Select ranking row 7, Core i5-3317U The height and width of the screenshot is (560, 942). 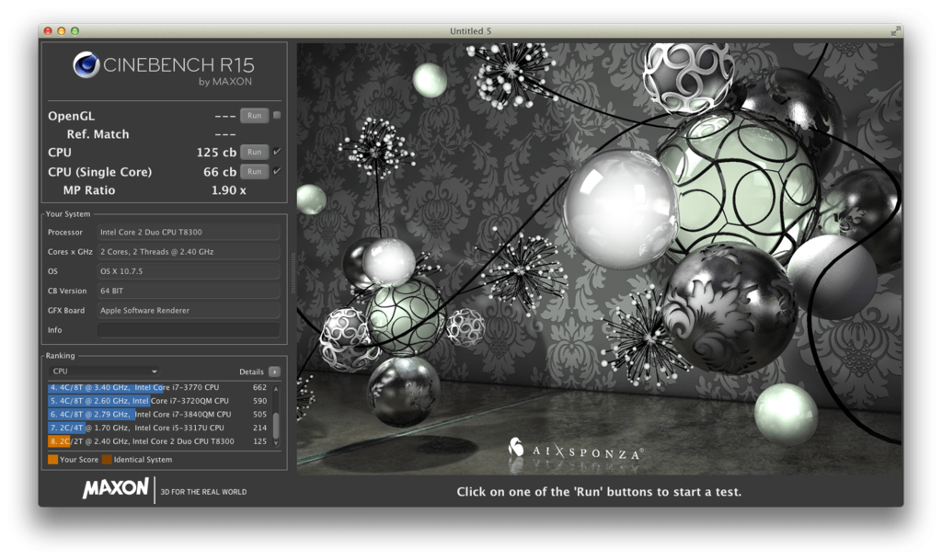click(158, 428)
